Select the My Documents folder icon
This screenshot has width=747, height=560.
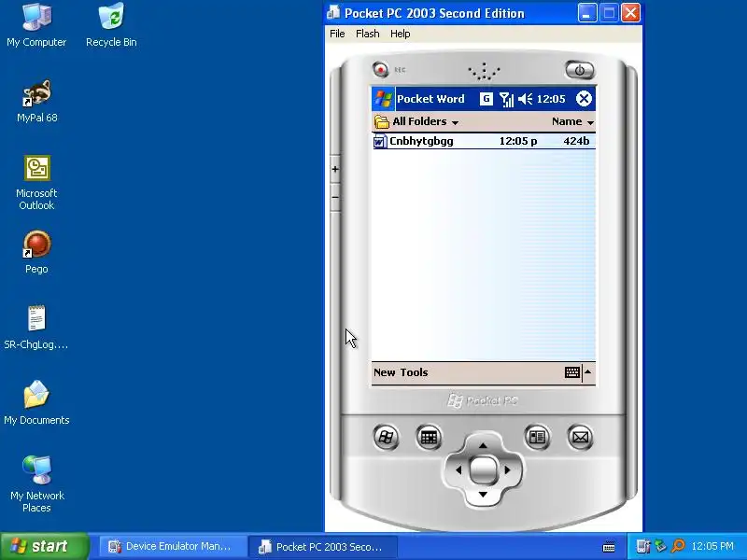[x=36, y=403]
